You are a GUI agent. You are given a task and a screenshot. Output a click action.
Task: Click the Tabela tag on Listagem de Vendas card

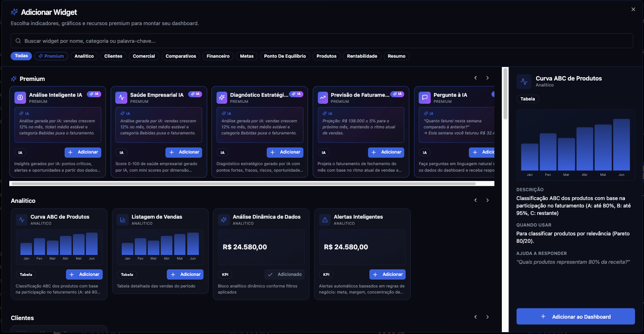coord(127,274)
